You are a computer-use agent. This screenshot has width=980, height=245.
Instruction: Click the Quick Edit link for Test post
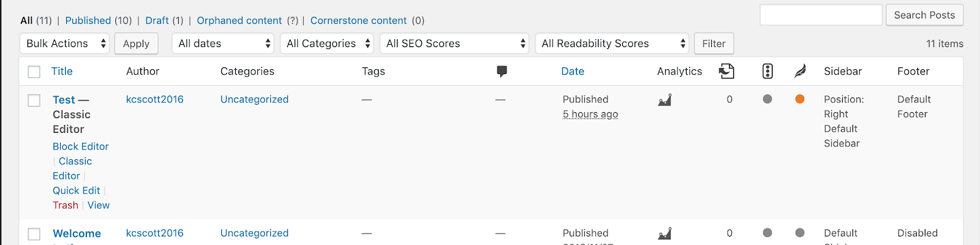(76, 190)
